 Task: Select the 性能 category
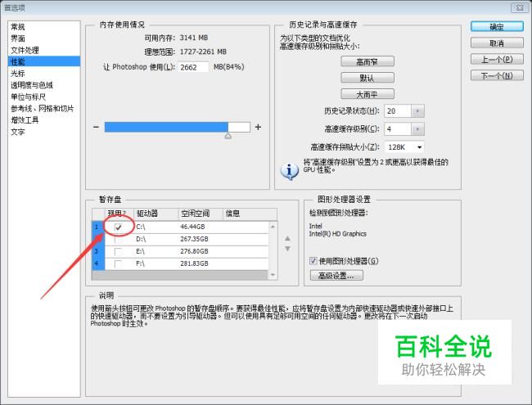44,61
